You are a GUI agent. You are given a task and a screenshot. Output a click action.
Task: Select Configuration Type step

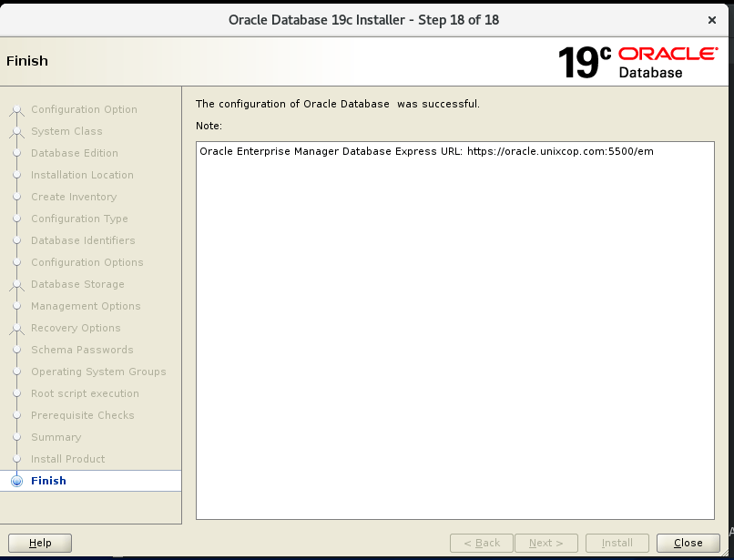(79, 219)
